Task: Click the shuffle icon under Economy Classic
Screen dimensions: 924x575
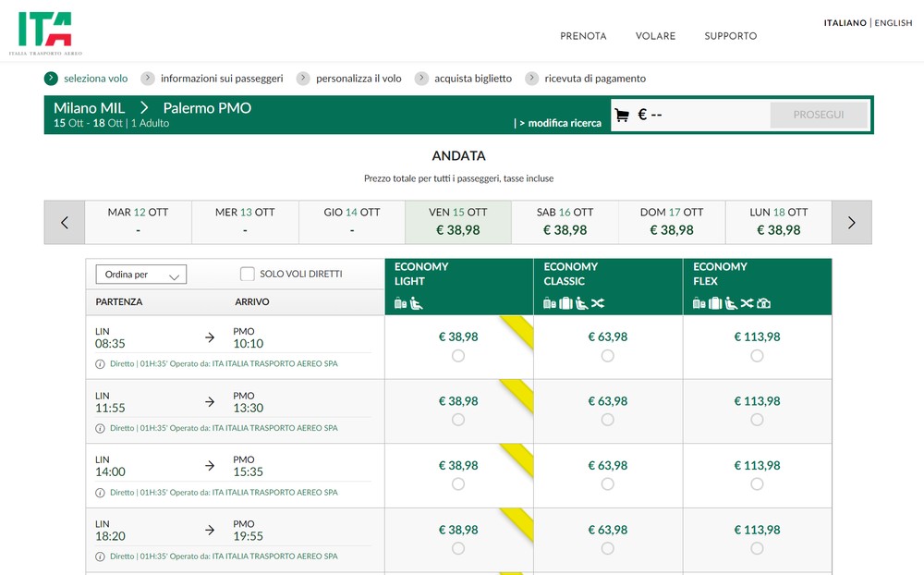Action: [598, 303]
